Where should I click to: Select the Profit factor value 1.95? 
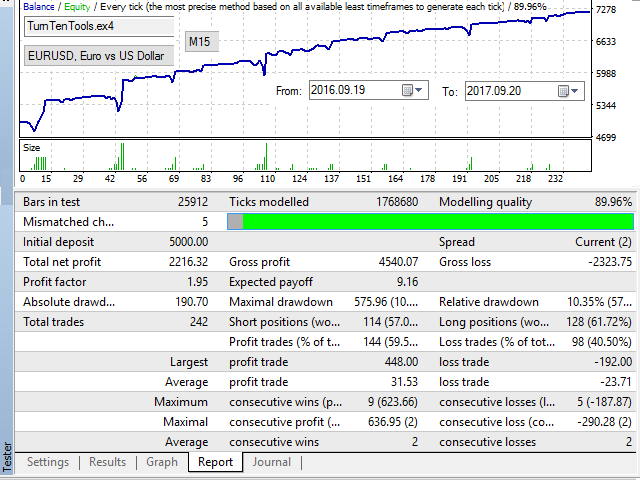[195, 282]
